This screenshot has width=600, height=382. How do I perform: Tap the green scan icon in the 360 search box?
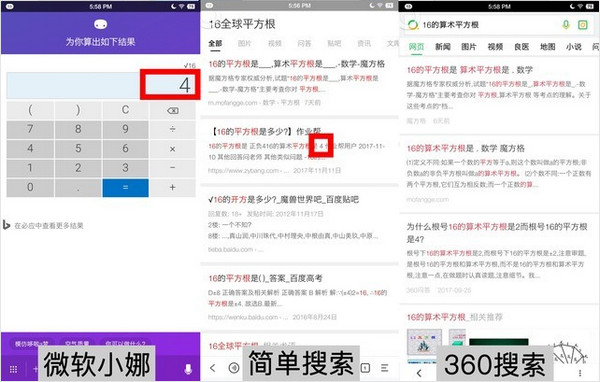(582, 25)
